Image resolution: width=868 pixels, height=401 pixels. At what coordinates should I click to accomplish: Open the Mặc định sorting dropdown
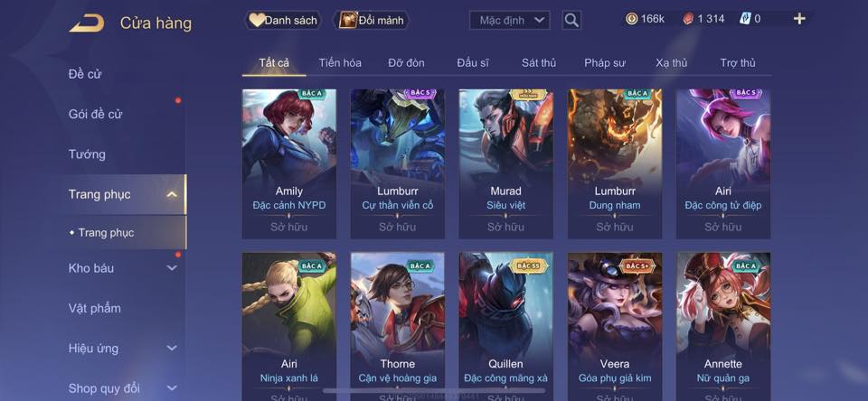[510, 21]
